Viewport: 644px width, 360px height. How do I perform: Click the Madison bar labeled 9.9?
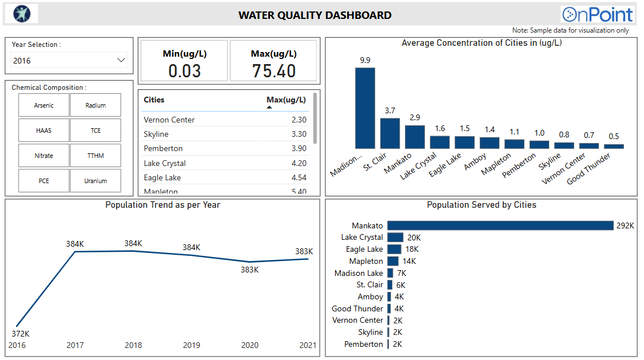(x=365, y=108)
